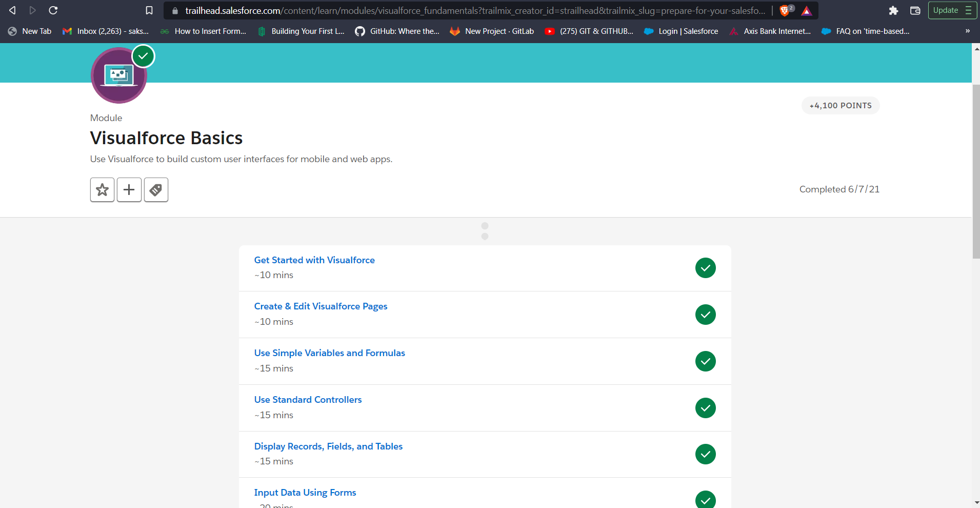
Task: Open the extensions puzzle piece icon
Action: [x=893, y=10]
